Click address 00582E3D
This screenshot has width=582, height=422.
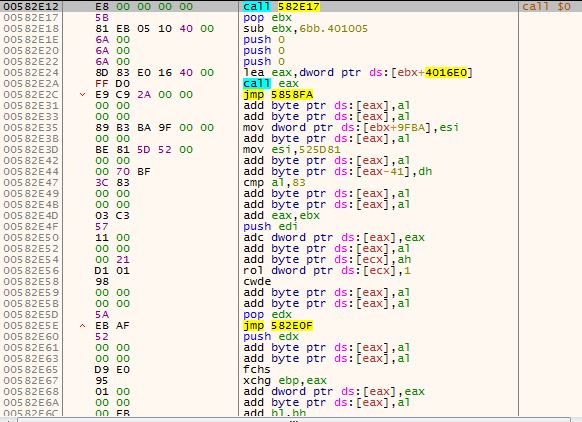(x=31, y=150)
